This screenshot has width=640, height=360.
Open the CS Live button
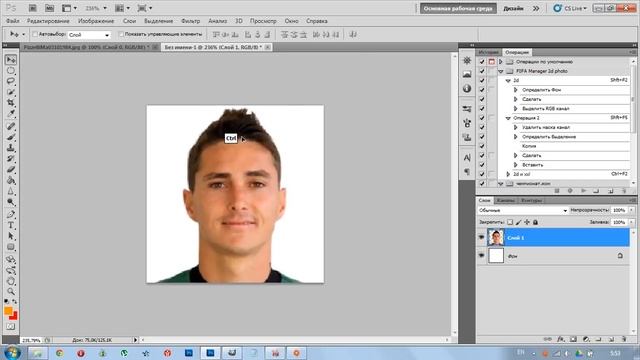[x=570, y=8]
